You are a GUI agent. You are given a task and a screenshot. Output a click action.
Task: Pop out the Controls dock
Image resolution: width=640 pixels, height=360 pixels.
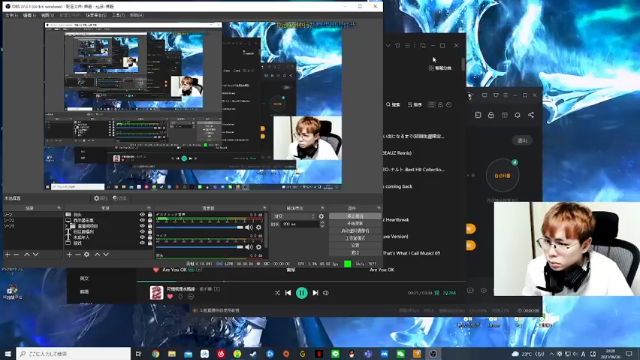(379, 208)
